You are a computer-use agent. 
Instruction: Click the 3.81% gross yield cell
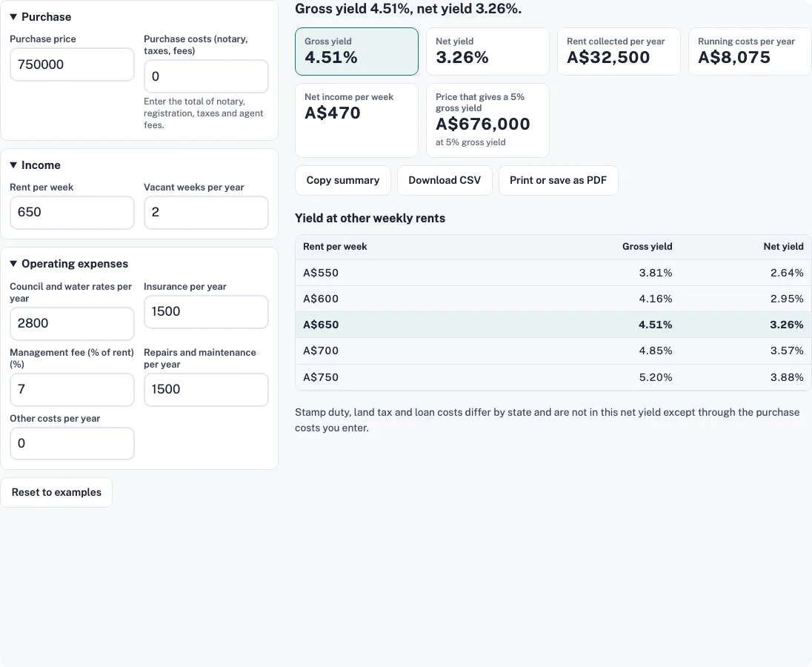coord(656,273)
